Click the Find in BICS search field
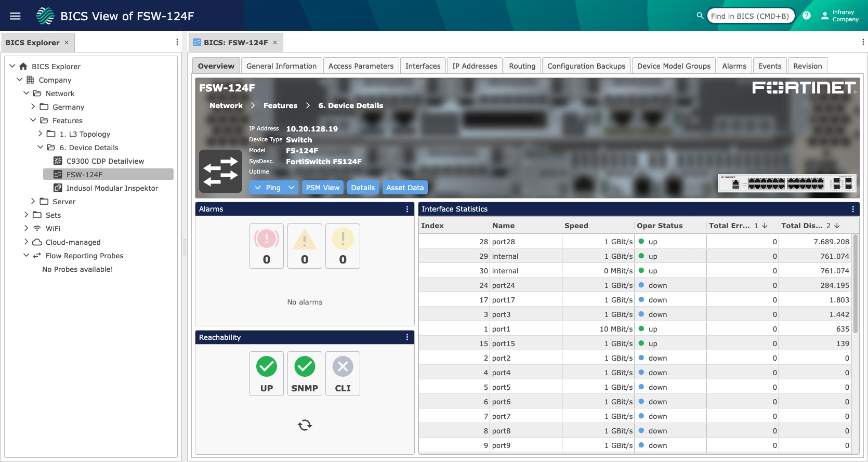 pyautogui.click(x=749, y=16)
